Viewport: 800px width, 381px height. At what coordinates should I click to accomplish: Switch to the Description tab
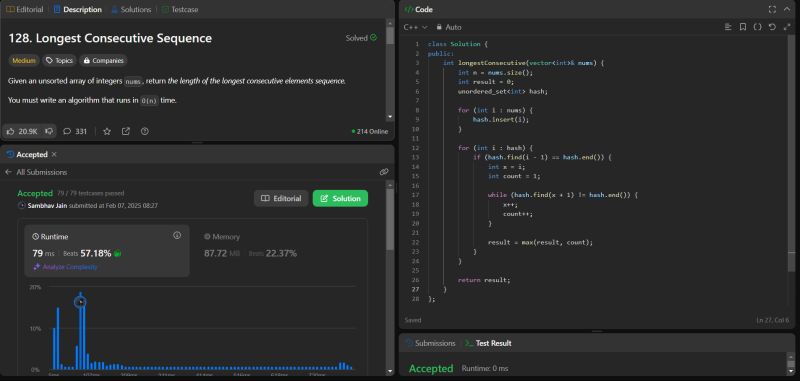point(78,9)
